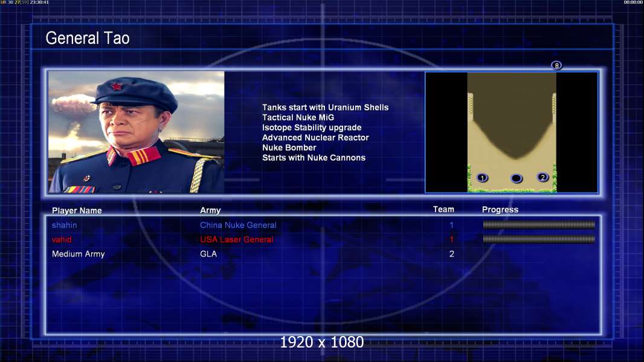The image size is (644, 362).
Task: Click 'USA Laser General' army text
Action: [237, 240]
